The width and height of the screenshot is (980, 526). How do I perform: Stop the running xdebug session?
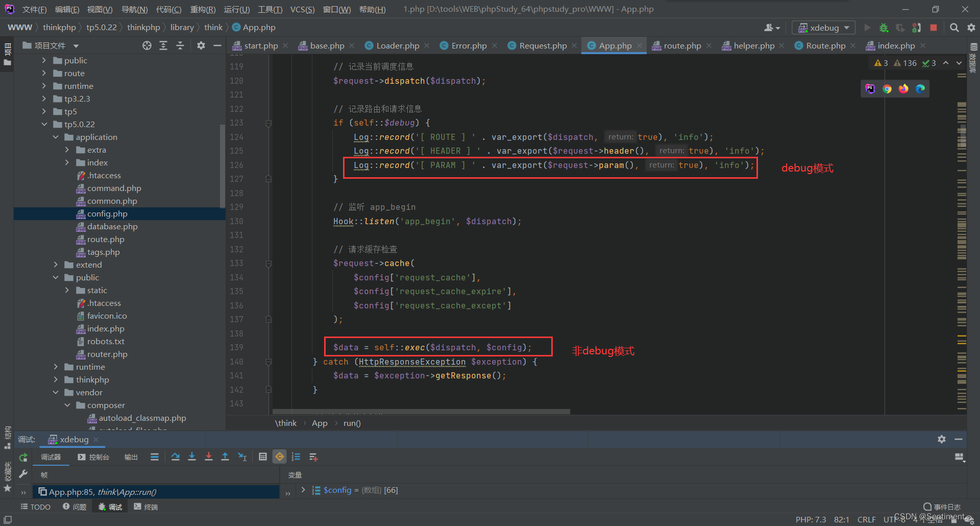coord(934,28)
